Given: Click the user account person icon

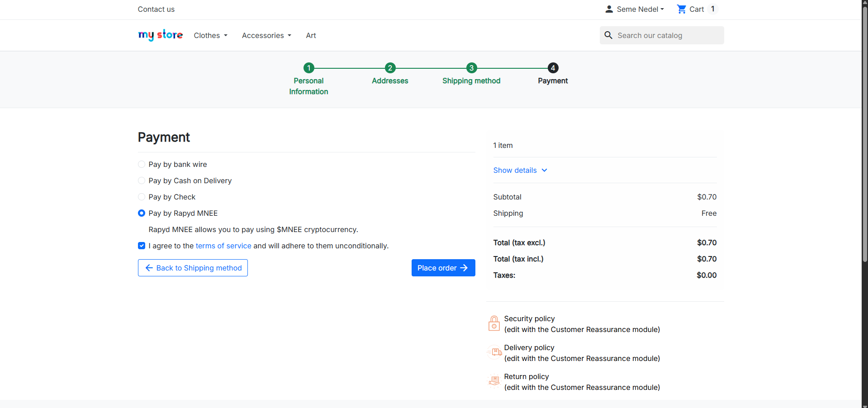Looking at the screenshot, I should (609, 9).
